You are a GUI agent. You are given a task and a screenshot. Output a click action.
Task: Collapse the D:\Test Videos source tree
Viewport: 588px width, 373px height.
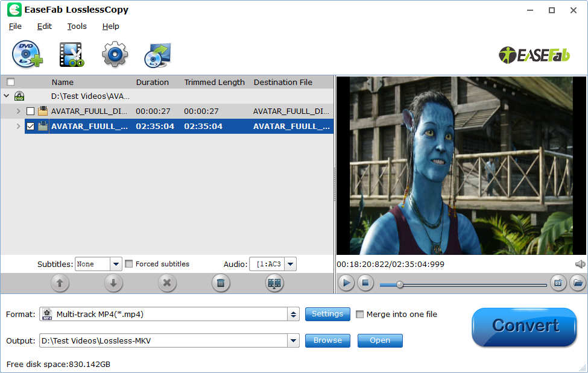tap(7, 96)
